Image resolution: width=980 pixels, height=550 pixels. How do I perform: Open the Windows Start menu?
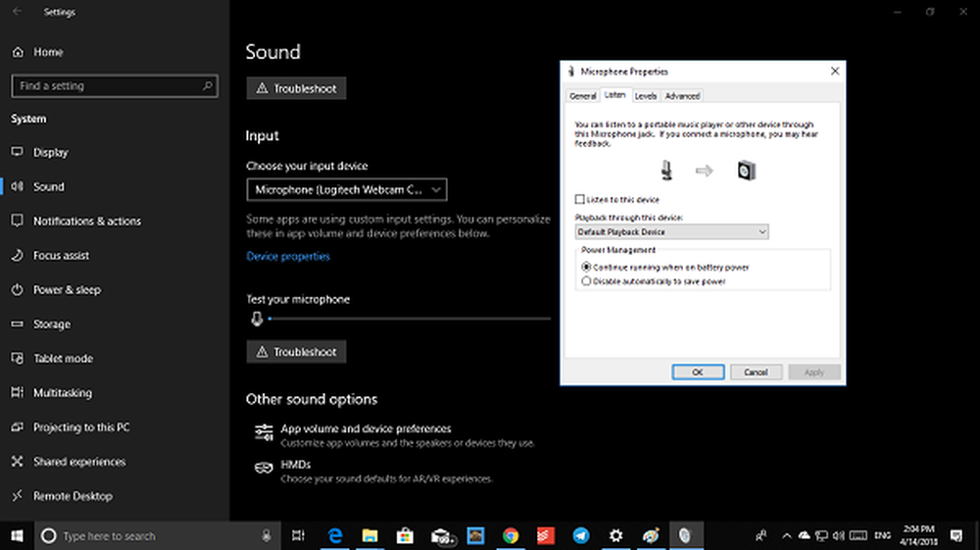click(17, 535)
